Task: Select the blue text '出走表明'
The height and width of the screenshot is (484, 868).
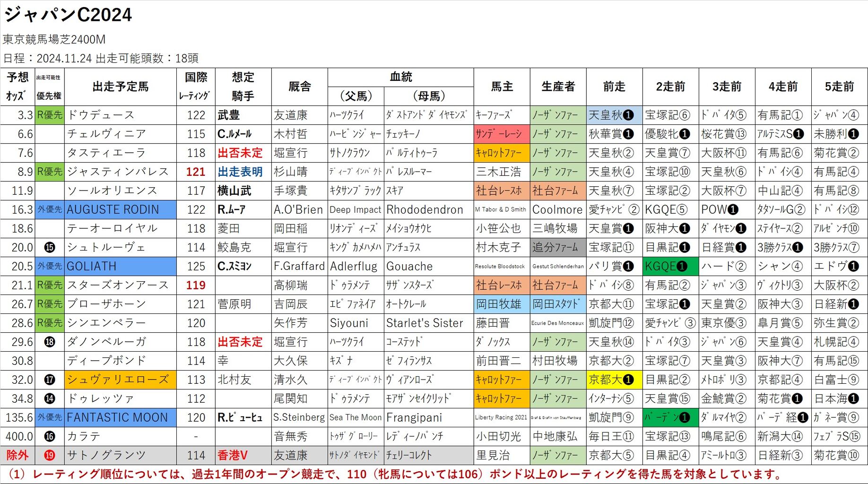Action: [240, 172]
